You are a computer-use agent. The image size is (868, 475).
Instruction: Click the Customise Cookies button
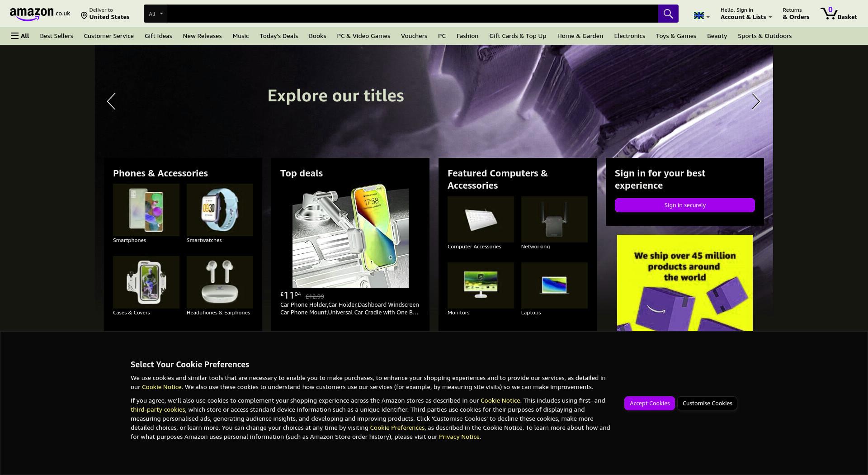click(x=708, y=403)
